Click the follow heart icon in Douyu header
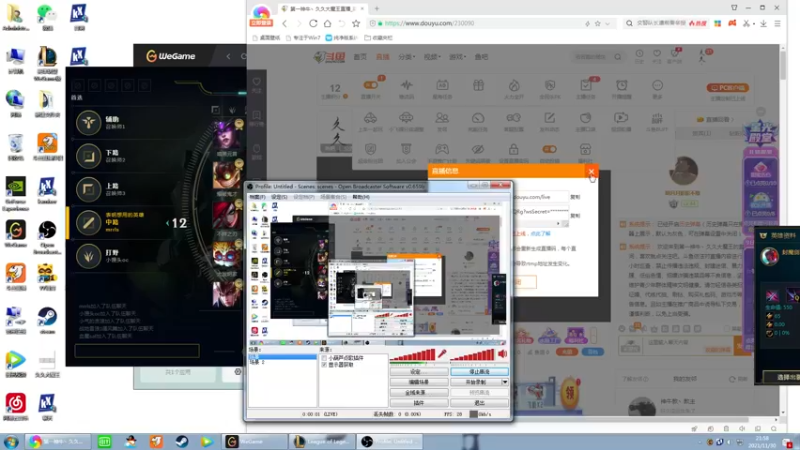The width and height of the screenshot is (800, 450). pos(657,54)
